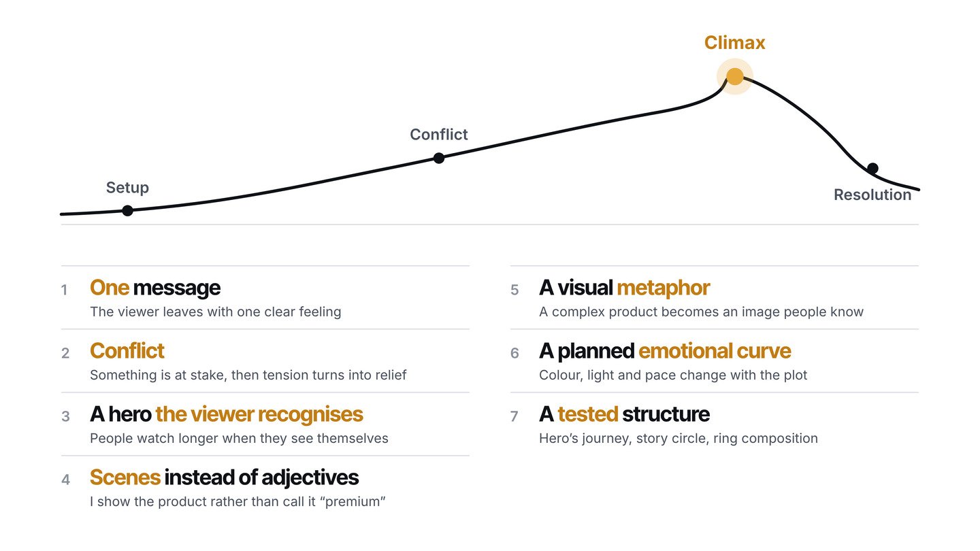Viewport: 980px width, 551px height.
Task: Click the number 1 list marker
Action: point(65,290)
